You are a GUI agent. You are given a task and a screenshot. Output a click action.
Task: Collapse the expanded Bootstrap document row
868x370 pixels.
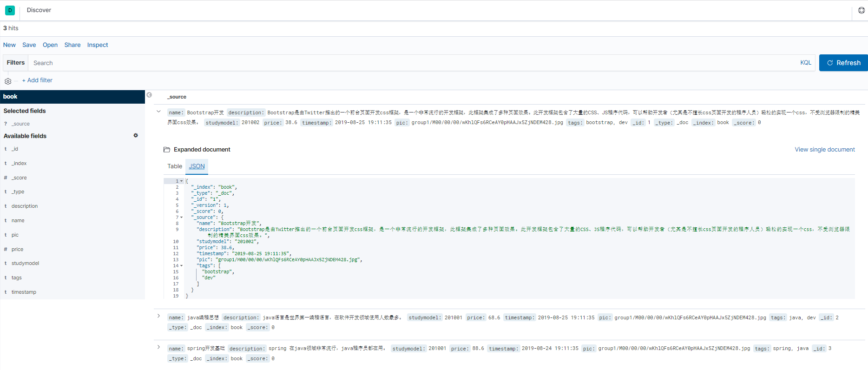[158, 112]
